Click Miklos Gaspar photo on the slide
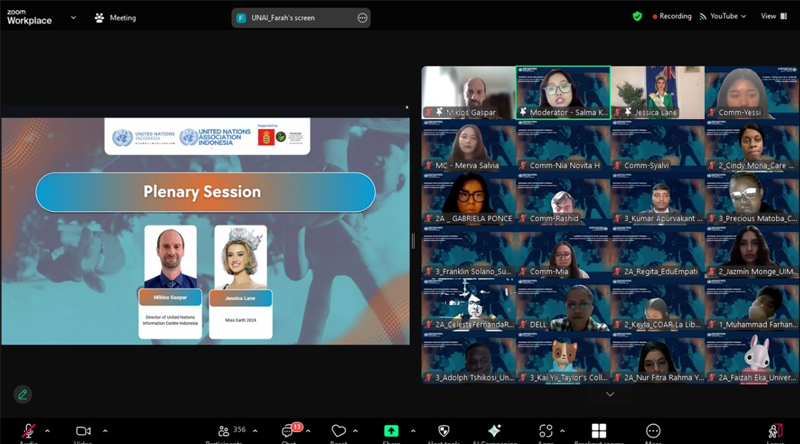800x444 pixels. point(170,257)
